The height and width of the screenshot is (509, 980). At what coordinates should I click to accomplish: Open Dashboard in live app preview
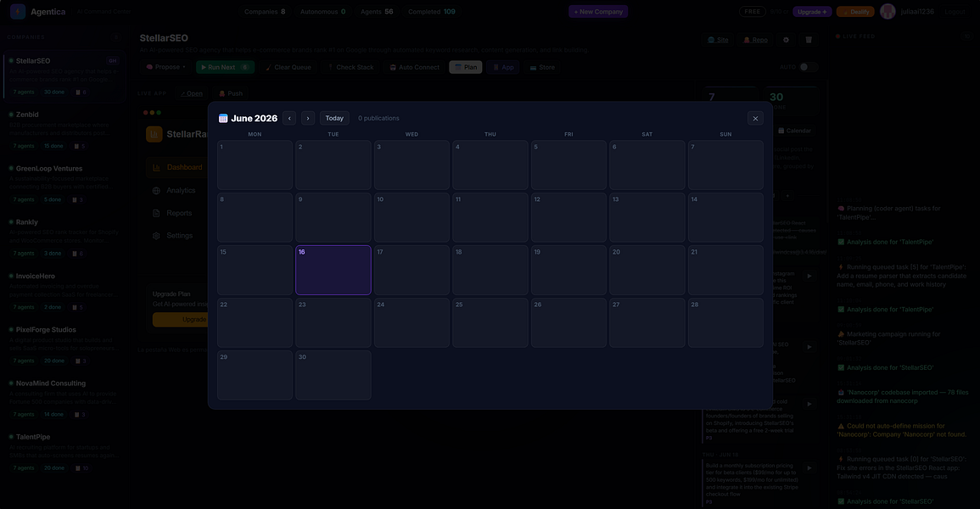coord(176,167)
